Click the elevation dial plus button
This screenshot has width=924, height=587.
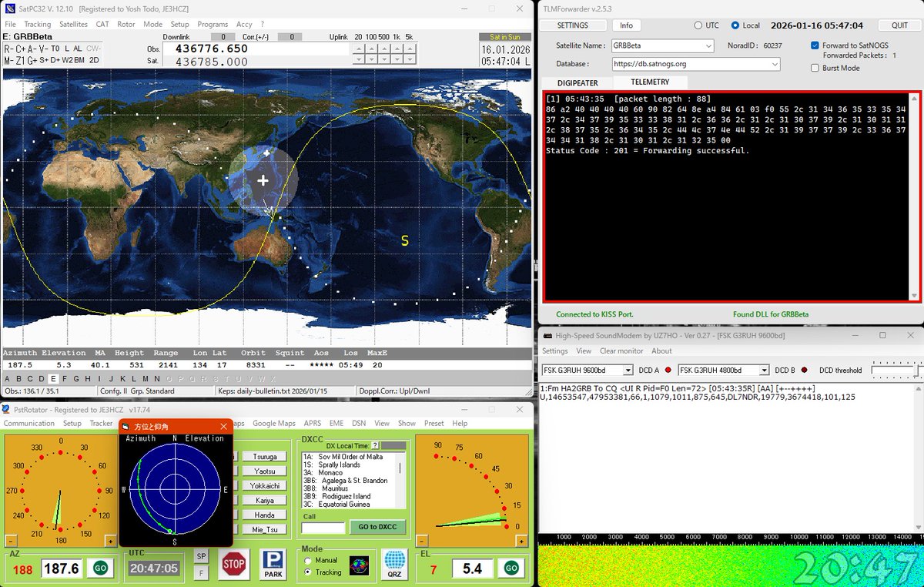pyautogui.click(x=521, y=541)
